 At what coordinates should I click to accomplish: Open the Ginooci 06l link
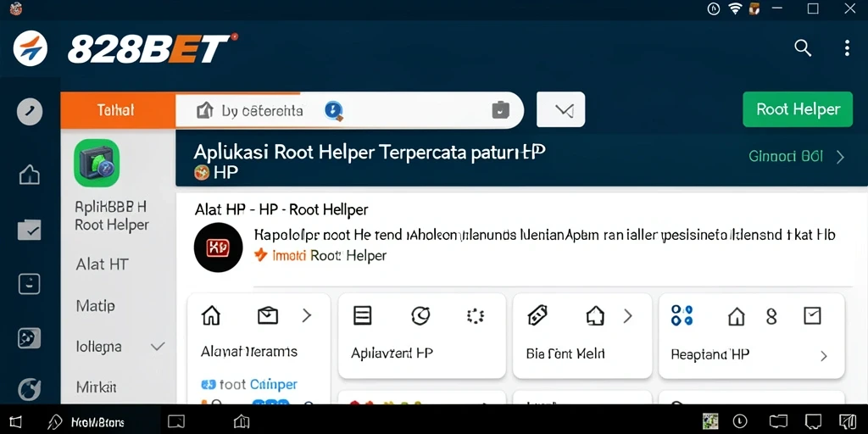[786, 157]
